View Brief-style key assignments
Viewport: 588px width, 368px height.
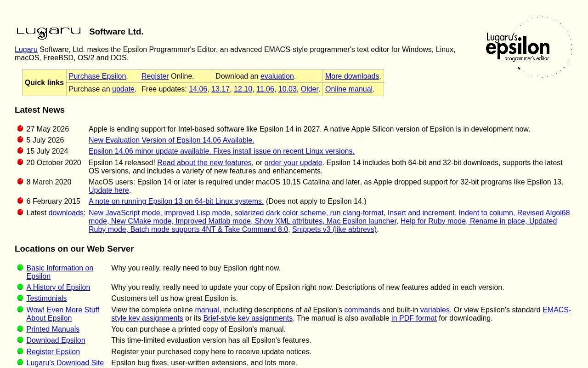pos(248,318)
